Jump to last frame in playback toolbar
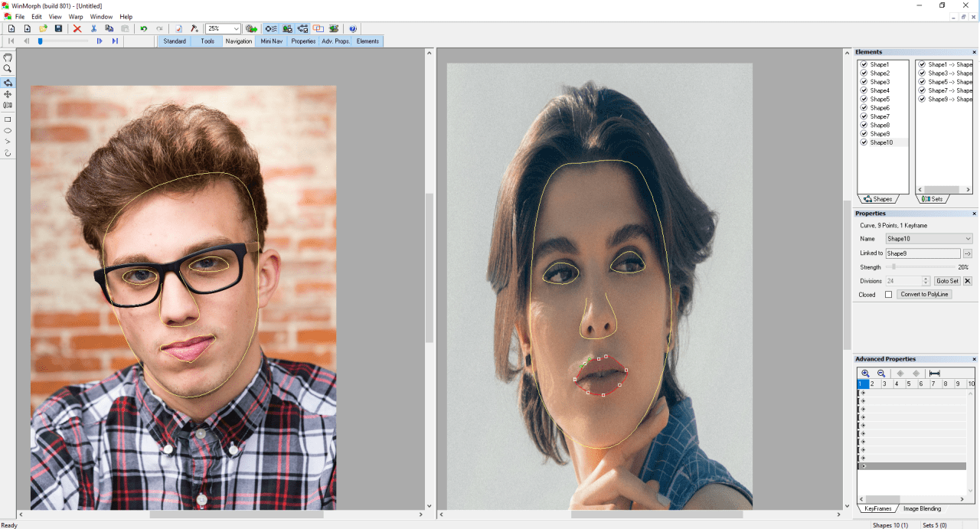Screen dimensions: 980x529 coord(115,41)
